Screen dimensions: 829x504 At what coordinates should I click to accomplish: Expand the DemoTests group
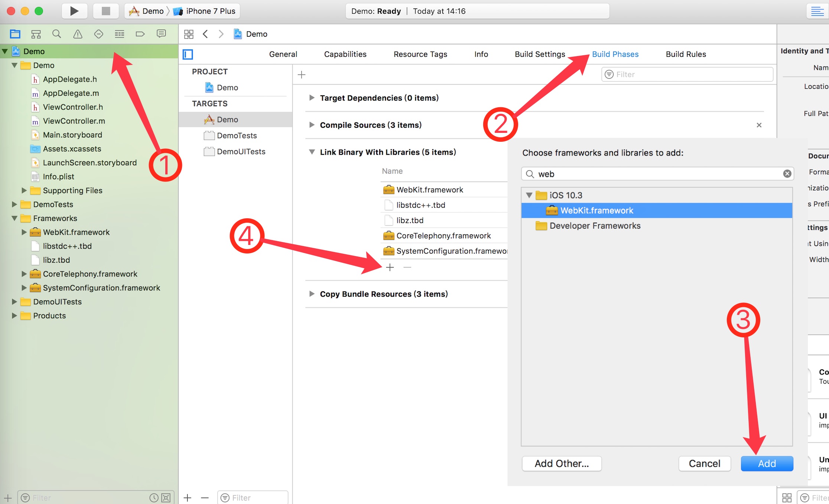[14, 204]
